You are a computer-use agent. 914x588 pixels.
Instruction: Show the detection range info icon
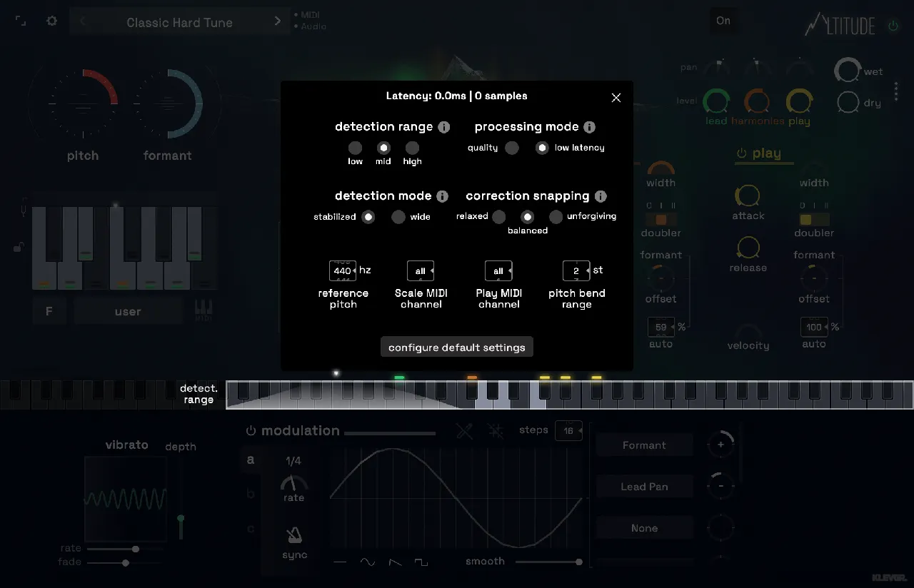(x=443, y=127)
